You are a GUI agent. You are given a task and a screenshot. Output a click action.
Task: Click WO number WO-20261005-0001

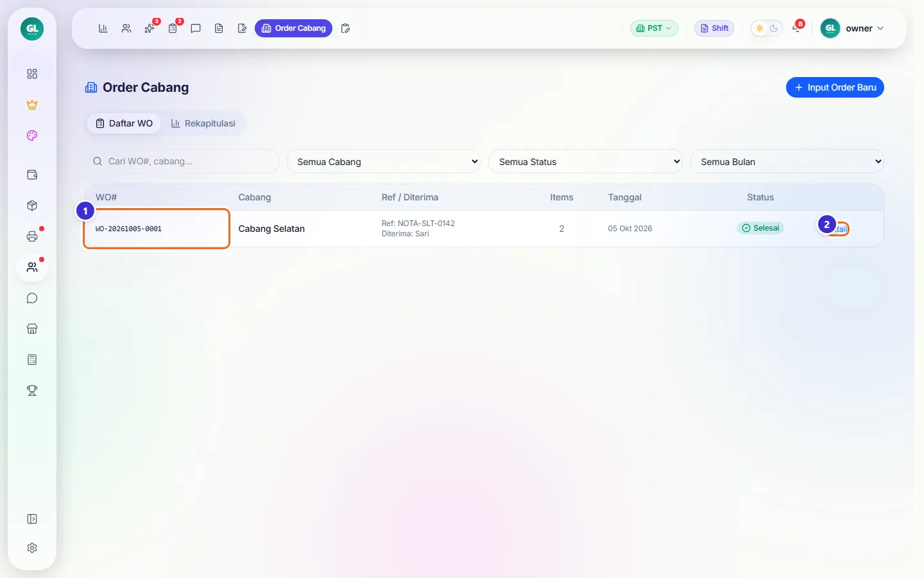click(x=128, y=229)
